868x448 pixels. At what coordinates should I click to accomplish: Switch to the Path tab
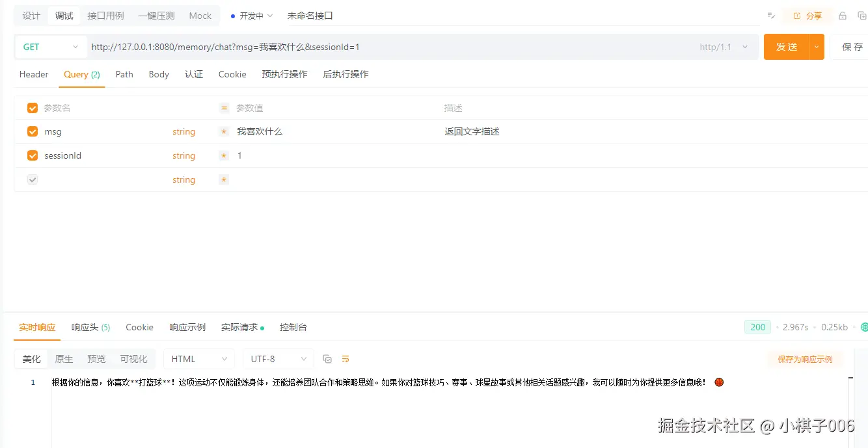(124, 74)
